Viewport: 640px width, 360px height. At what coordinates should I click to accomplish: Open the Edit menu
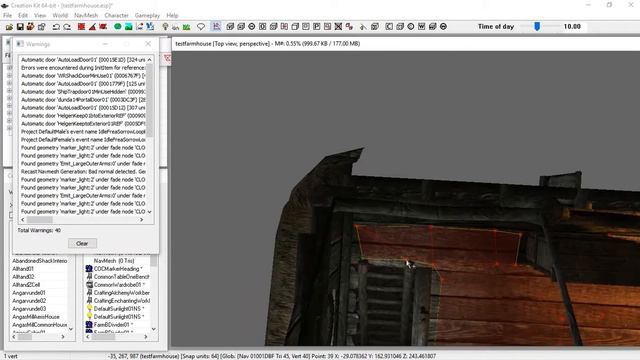click(23, 15)
